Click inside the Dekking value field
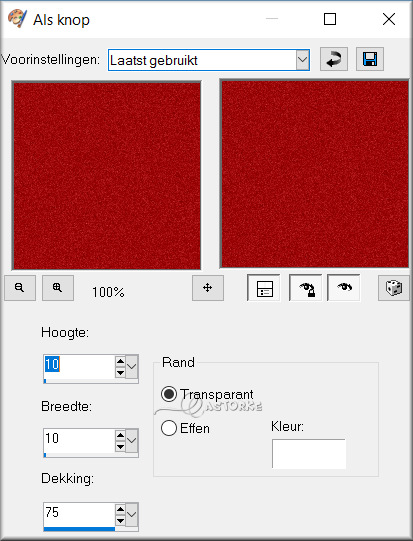The width and height of the screenshot is (413, 541). point(79,513)
